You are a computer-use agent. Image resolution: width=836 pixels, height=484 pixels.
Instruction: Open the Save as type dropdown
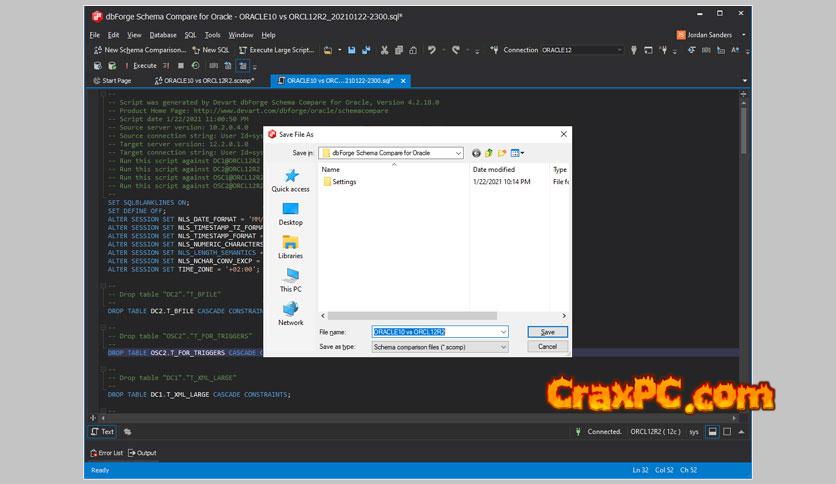502,346
